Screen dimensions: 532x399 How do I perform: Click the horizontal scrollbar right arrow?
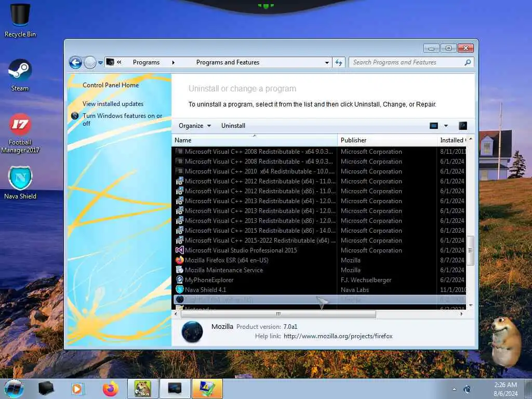pyautogui.click(x=461, y=314)
